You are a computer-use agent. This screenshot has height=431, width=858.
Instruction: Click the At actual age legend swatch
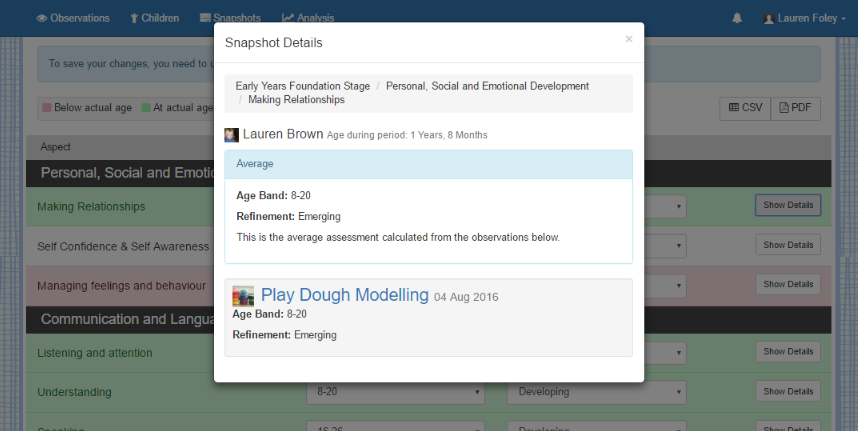146,107
